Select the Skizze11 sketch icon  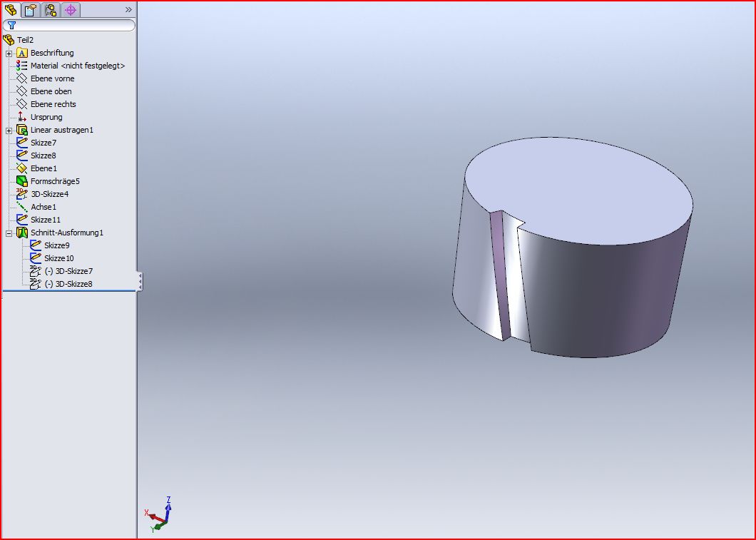pos(21,220)
